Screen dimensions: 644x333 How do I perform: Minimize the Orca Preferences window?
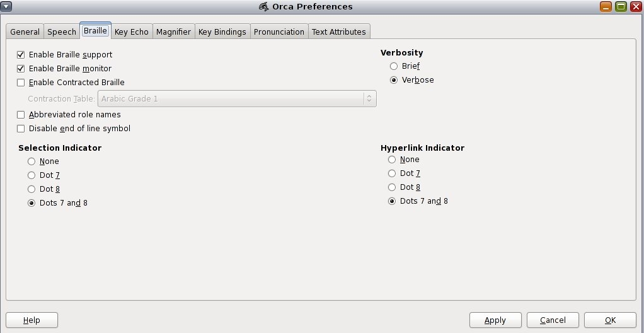click(x=606, y=6)
